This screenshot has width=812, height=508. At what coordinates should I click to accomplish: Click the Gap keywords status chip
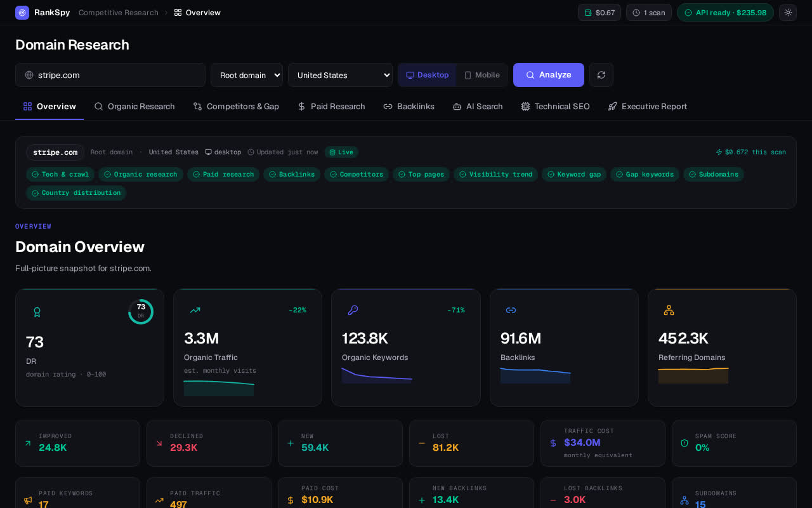pos(645,174)
